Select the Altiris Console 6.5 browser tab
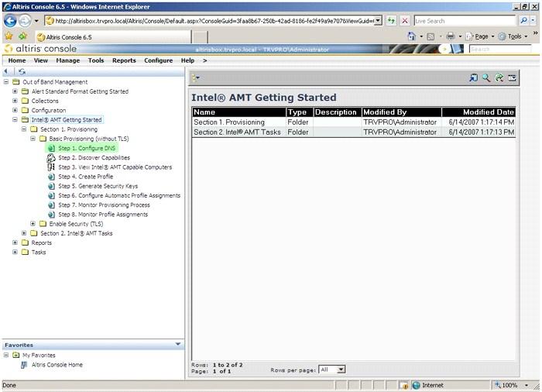 tap(113, 36)
